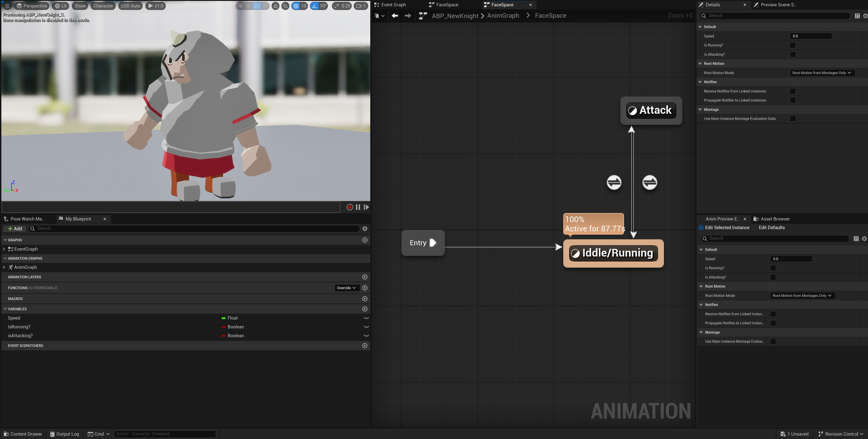The image size is (868, 439).
Task: Toggle grid snapping icon
Action: (x=295, y=6)
